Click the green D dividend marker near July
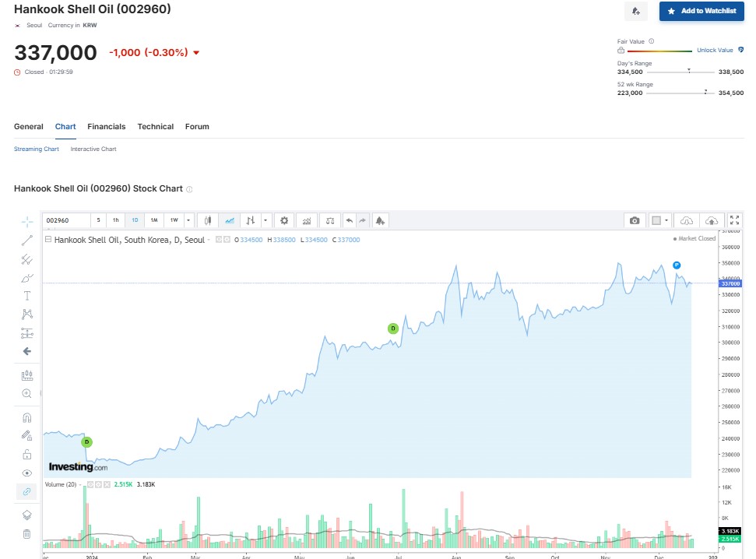Screen dimensions: 756x559 (x=393, y=329)
